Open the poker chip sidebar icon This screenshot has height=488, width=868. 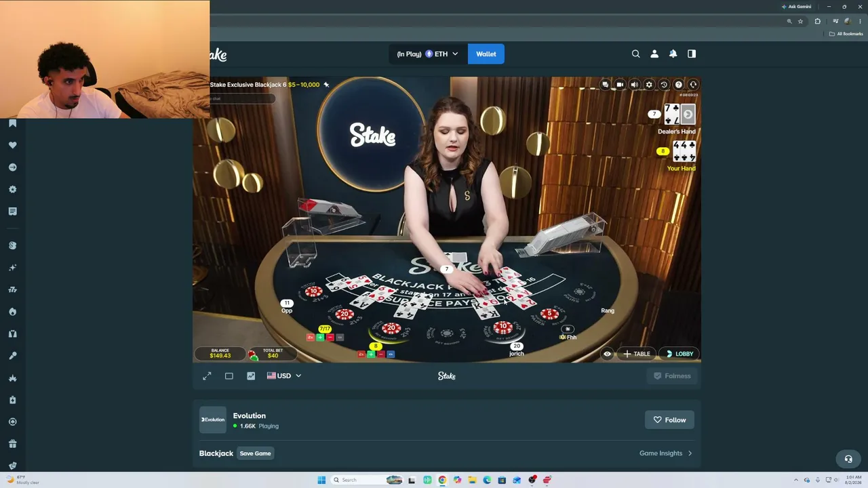coord(12,422)
